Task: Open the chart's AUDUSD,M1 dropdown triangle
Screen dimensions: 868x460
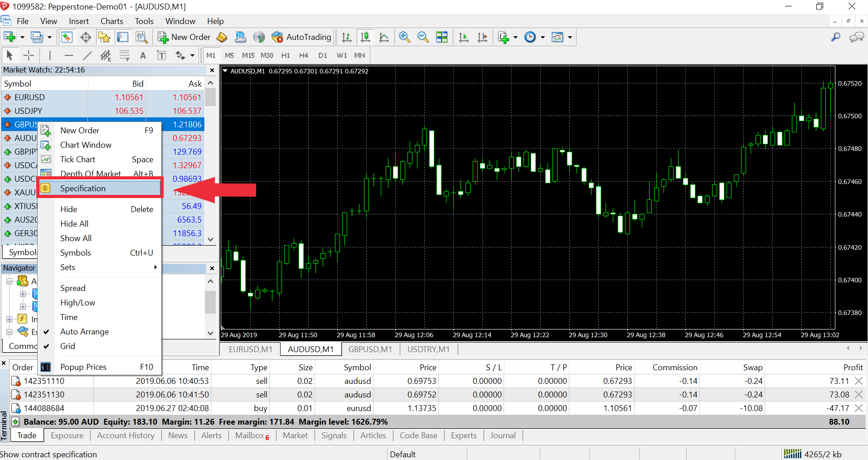Action: tap(225, 71)
